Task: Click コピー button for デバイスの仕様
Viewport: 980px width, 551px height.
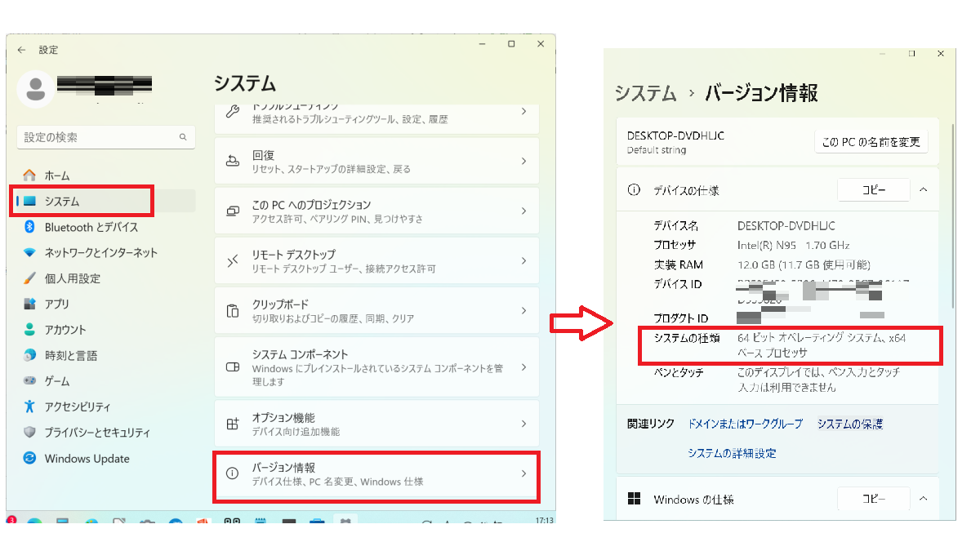Action: click(874, 190)
